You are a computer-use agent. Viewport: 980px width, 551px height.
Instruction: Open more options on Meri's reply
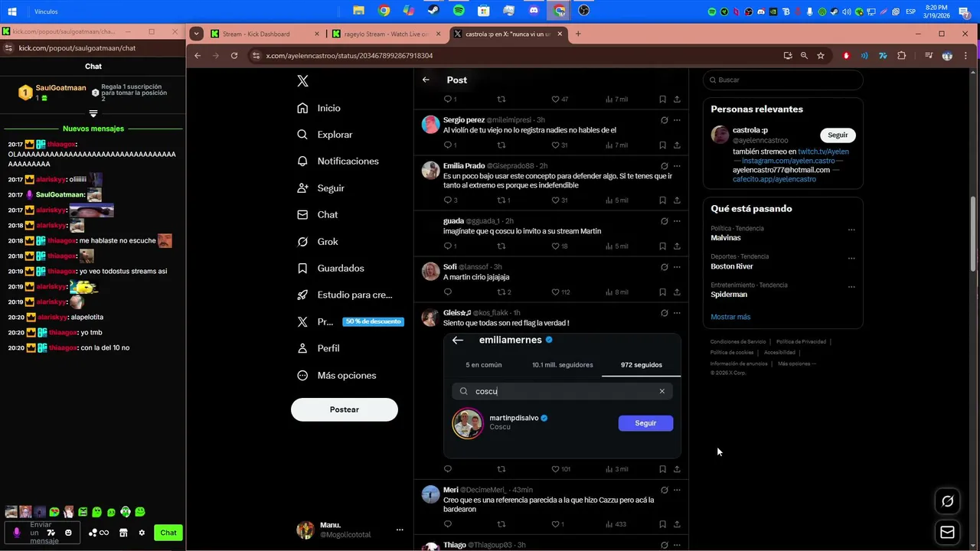[677, 490]
